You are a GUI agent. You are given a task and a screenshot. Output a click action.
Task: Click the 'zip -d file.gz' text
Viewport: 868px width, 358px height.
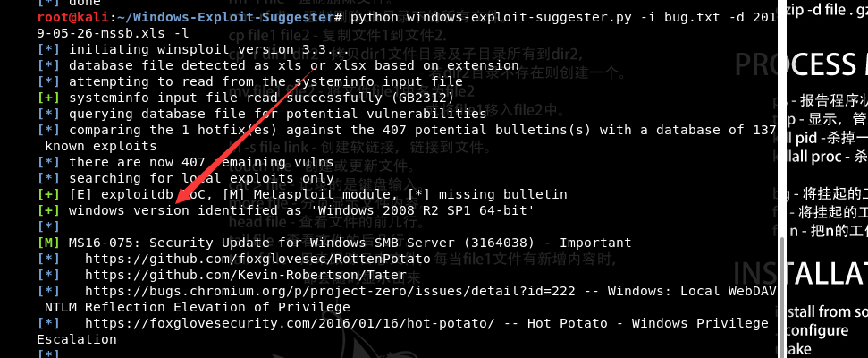[828, 11]
